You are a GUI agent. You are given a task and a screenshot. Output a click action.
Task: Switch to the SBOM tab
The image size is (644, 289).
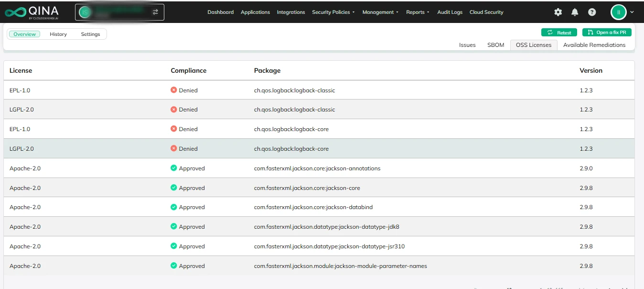click(495, 45)
